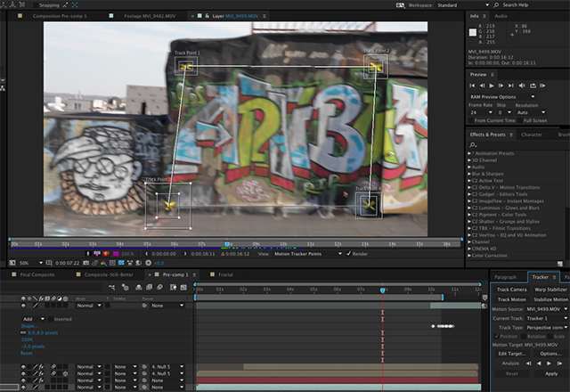Switch to the Paragraph tab

[x=505, y=277]
